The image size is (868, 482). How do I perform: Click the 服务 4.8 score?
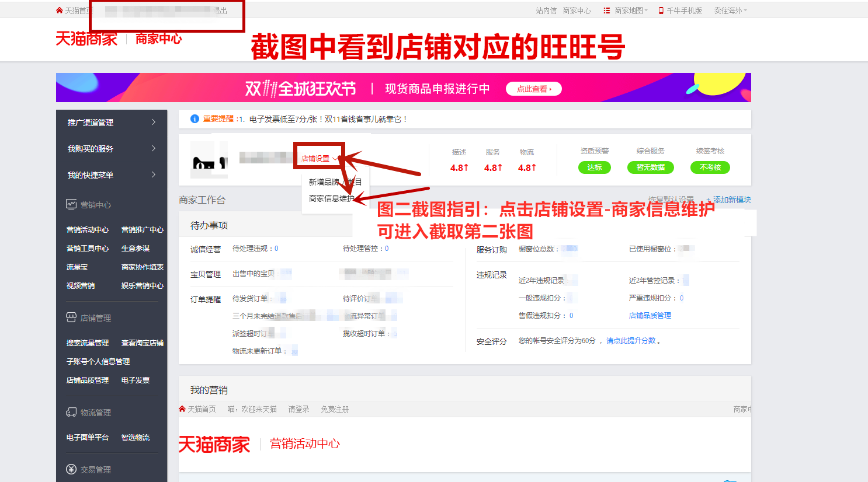tap(493, 167)
